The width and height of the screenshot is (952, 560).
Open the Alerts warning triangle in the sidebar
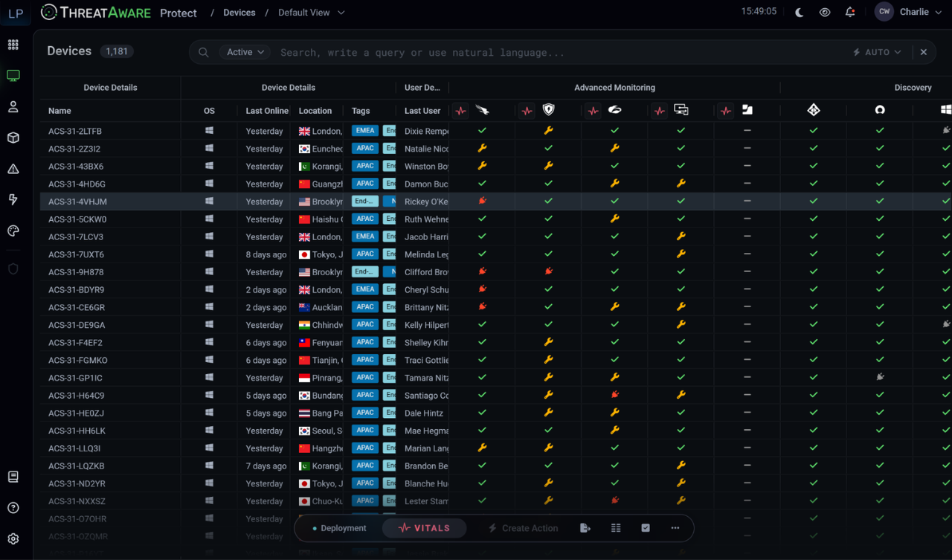coord(13,170)
